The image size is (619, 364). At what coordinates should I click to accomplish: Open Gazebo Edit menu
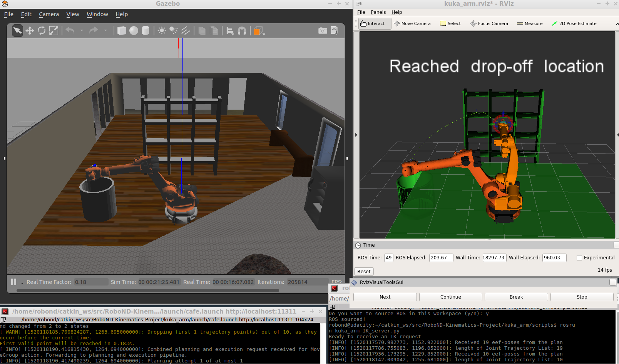point(26,14)
